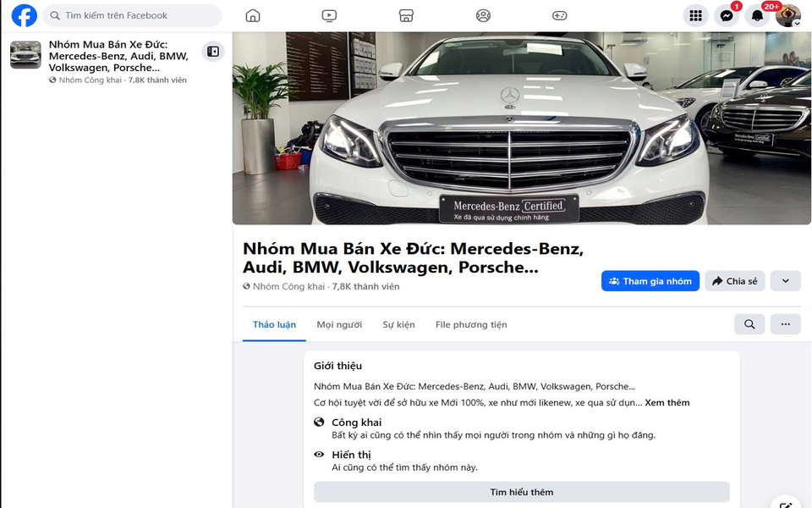Open the chevron dropdown beside Chia sẻ
The width and height of the screenshot is (812, 508).
[x=785, y=280]
